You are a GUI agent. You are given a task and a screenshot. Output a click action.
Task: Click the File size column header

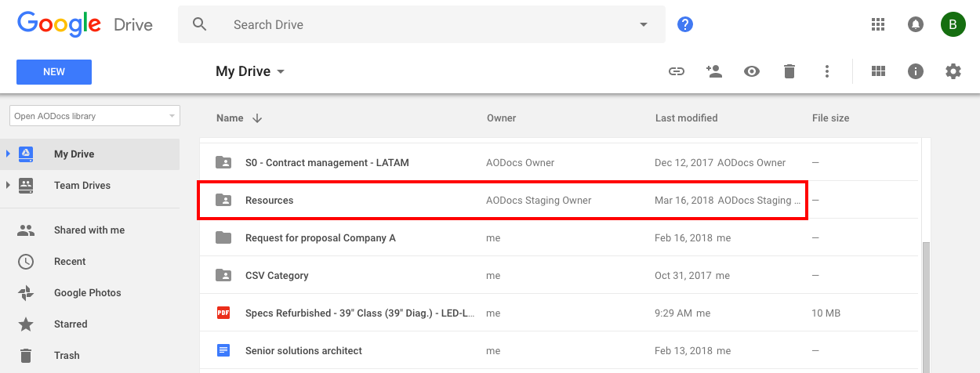(x=830, y=118)
